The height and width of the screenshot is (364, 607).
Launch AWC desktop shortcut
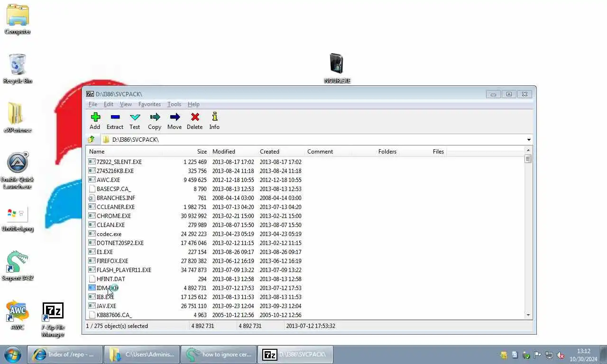18,315
